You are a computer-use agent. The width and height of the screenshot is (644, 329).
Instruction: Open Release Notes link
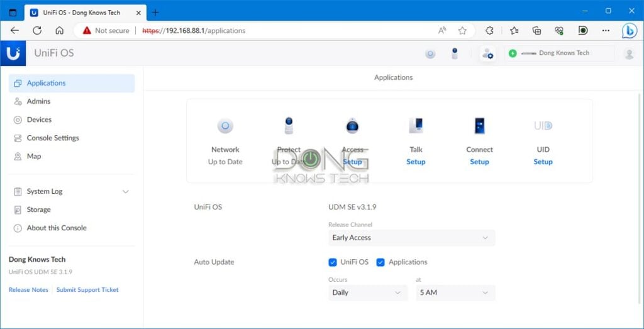click(28, 289)
